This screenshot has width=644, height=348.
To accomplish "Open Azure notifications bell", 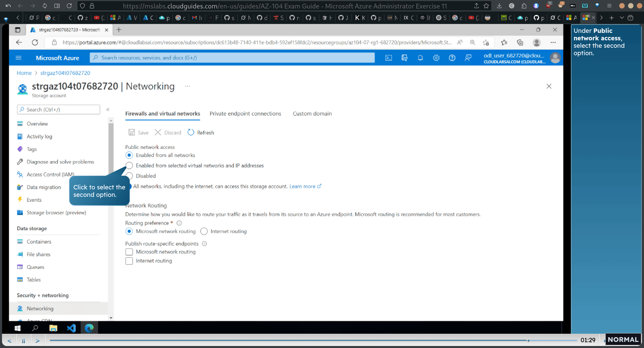I will 420,58.
